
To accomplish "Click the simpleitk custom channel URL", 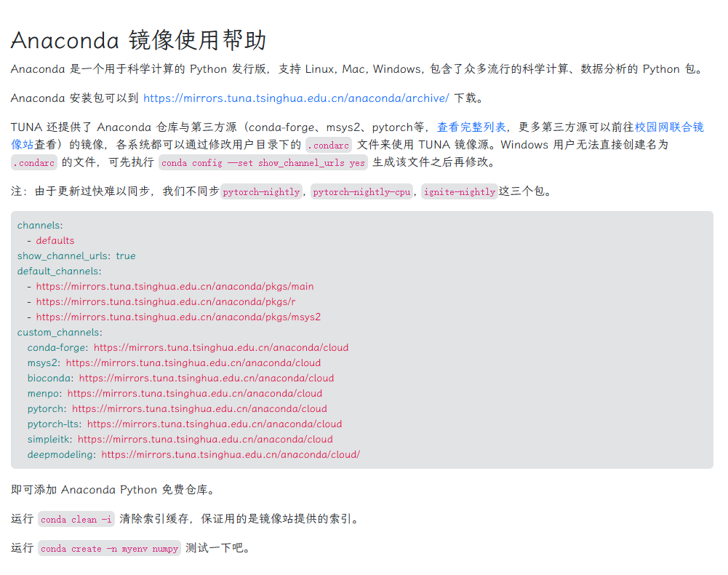I will tap(205, 440).
